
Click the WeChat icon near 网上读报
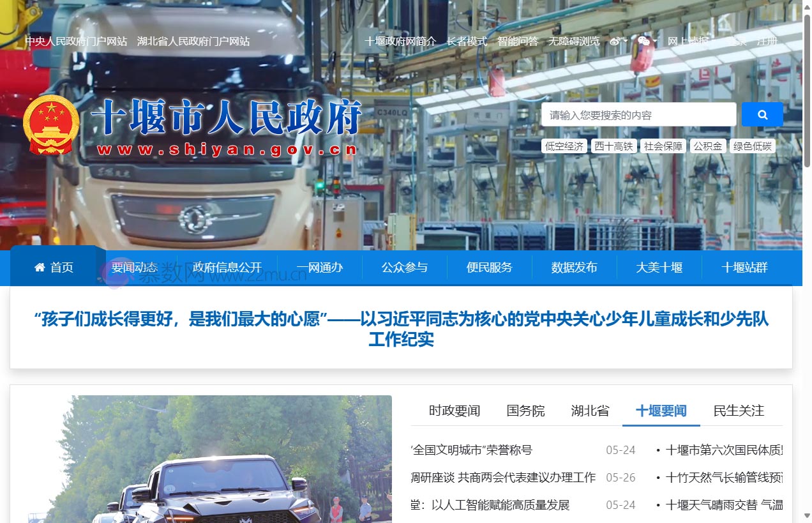tap(643, 41)
